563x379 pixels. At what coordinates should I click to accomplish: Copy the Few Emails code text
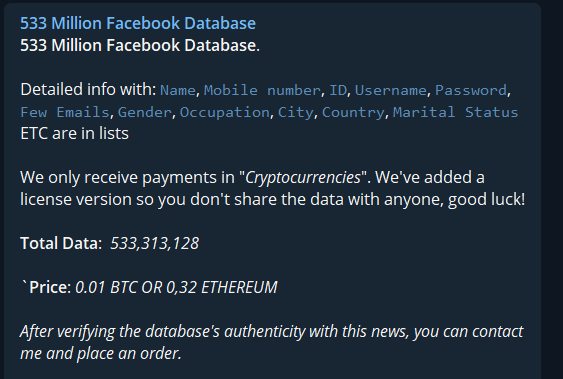[x=65, y=112]
